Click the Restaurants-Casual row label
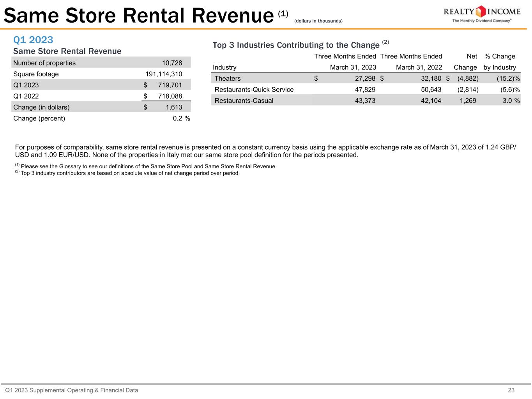The width and height of the screenshot is (532, 399). (244, 101)
